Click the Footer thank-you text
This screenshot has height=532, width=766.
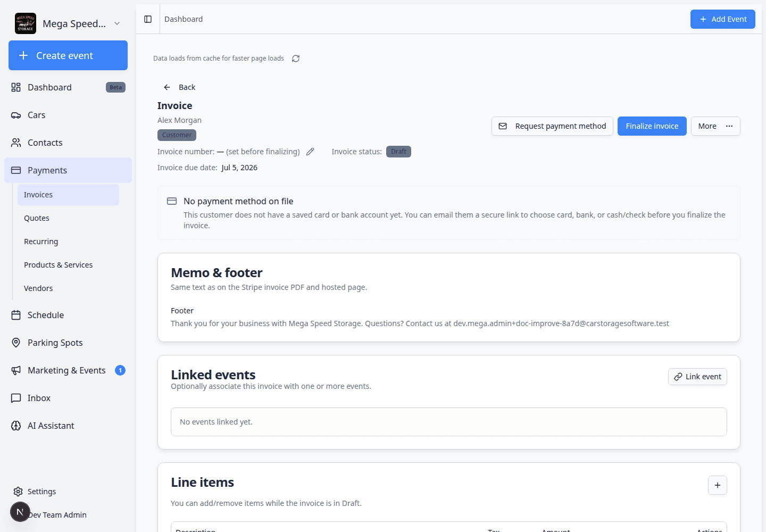[x=420, y=323]
